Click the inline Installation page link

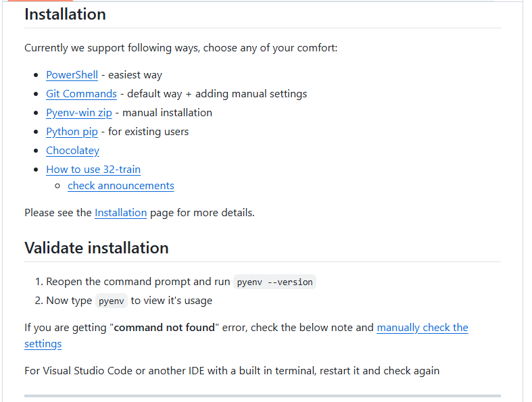pos(120,213)
